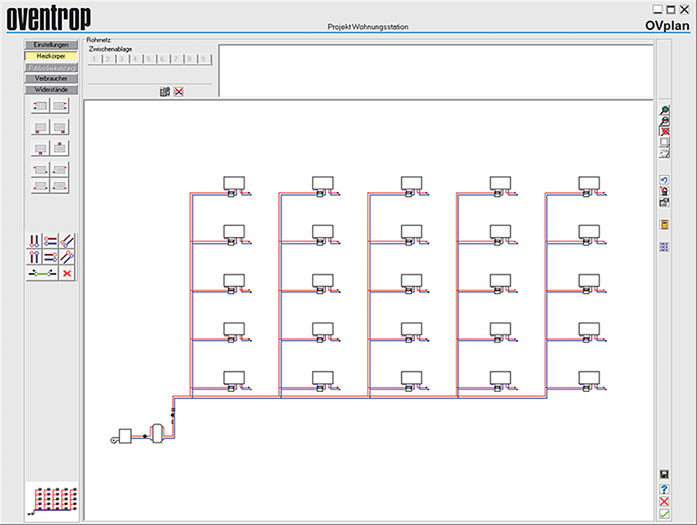697x525 pixels.
Task: Confirm with the green checkmark icon
Action: [665, 513]
